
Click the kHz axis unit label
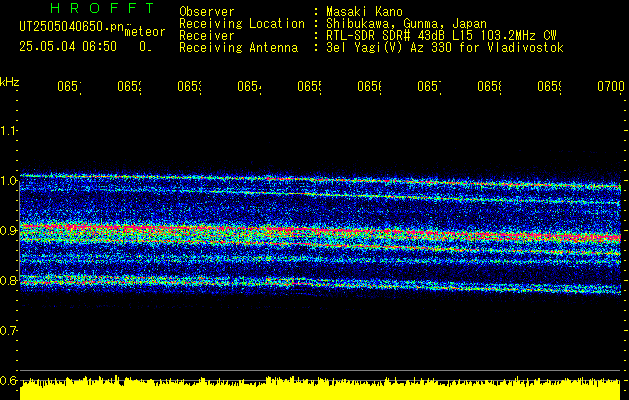(x=9, y=82)
